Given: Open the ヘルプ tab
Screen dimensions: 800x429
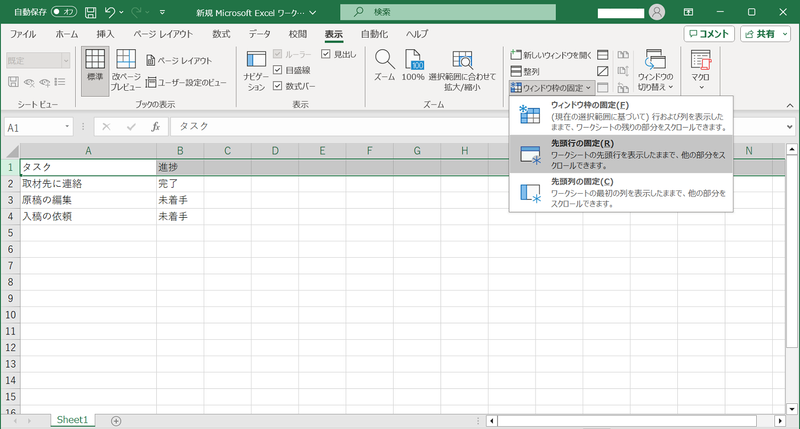Looking at the screenshot, I should point(417,34).
